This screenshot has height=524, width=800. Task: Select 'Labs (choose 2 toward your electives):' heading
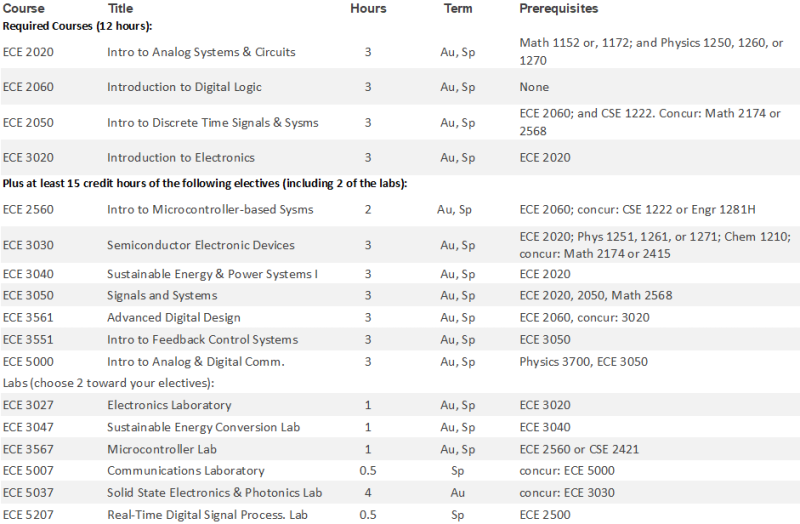(109, 383)
